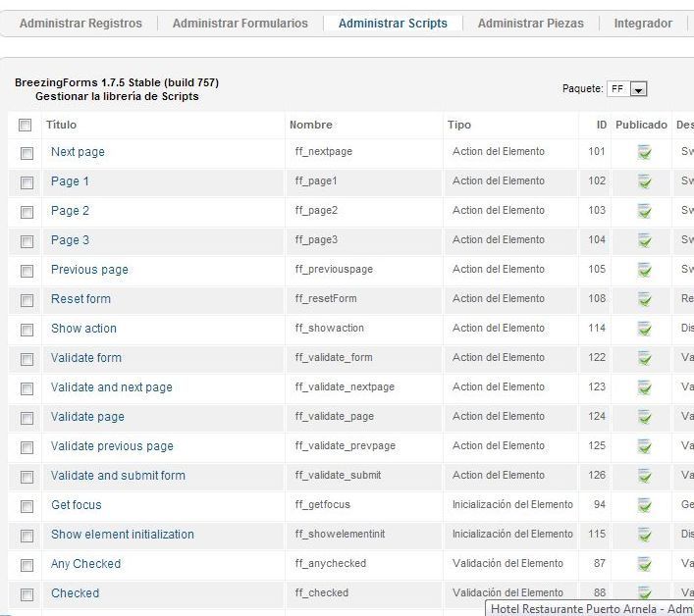Toggle published icon for Page 1 row

click(644, 181)
